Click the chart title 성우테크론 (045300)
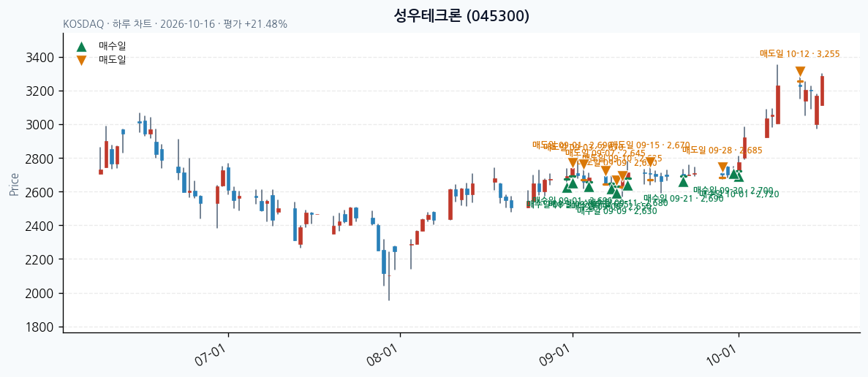Viewport: 868px width, 377px height. click(461, 16)
